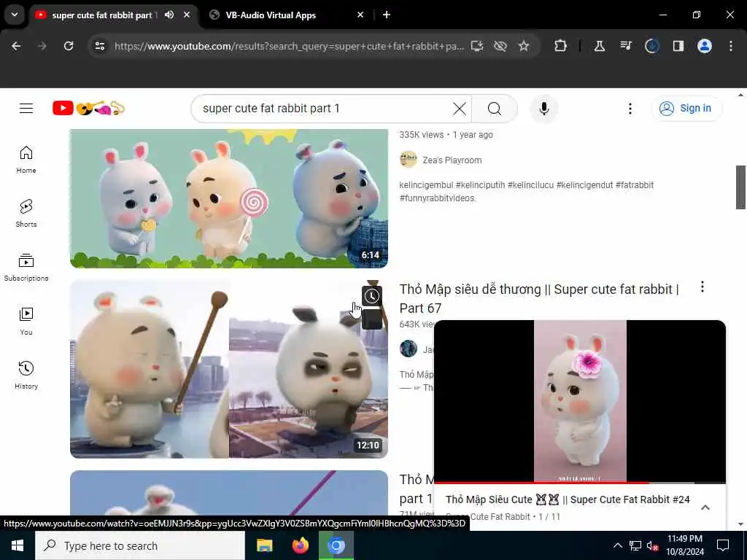Screen dimensions: 747x560
Task: Open the Part 67 video title
Action: tap(539, 298)
